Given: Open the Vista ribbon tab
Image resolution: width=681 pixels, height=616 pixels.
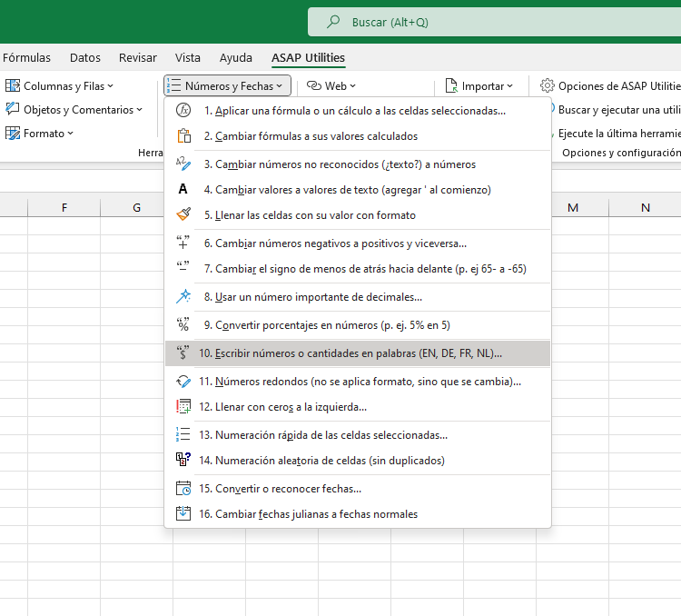Looking at the screenshot, I should (x=188, y=57).
